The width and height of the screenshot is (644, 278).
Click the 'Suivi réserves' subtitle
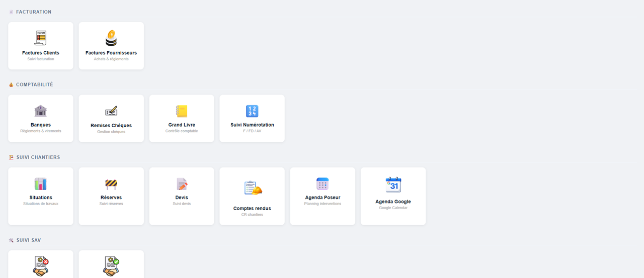pyautogui.click(x=111, y=204)
